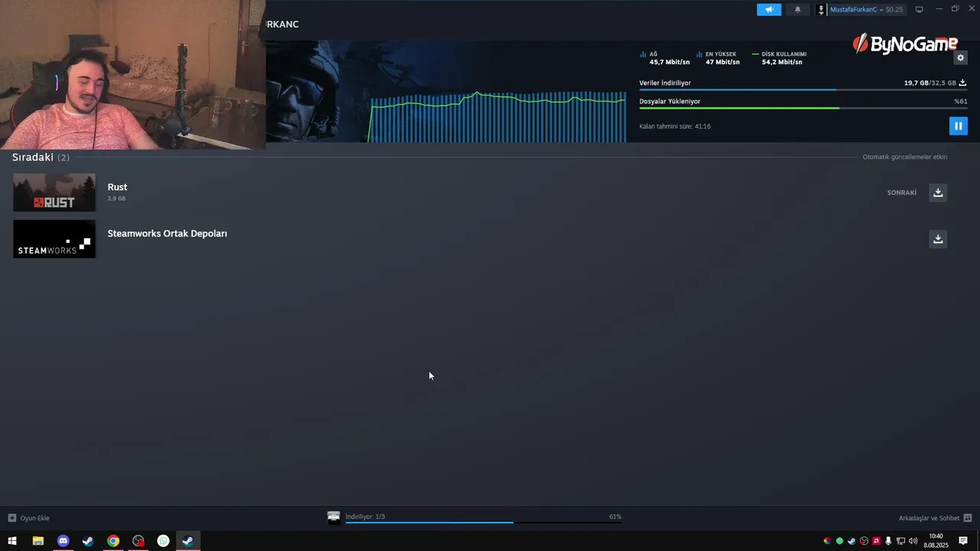Screen dimensions: 980x551
Task: Pause the current Steam download
Action: [958, 126]
